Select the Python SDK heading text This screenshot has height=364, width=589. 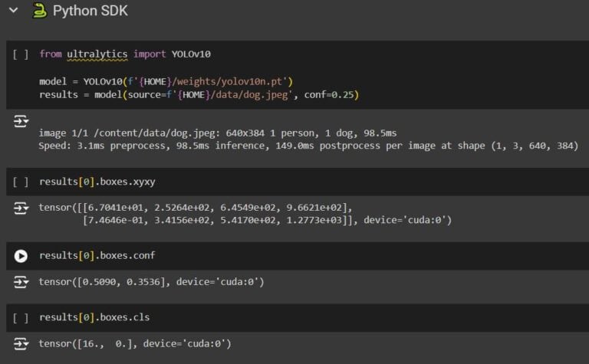(x=90, y=11)
